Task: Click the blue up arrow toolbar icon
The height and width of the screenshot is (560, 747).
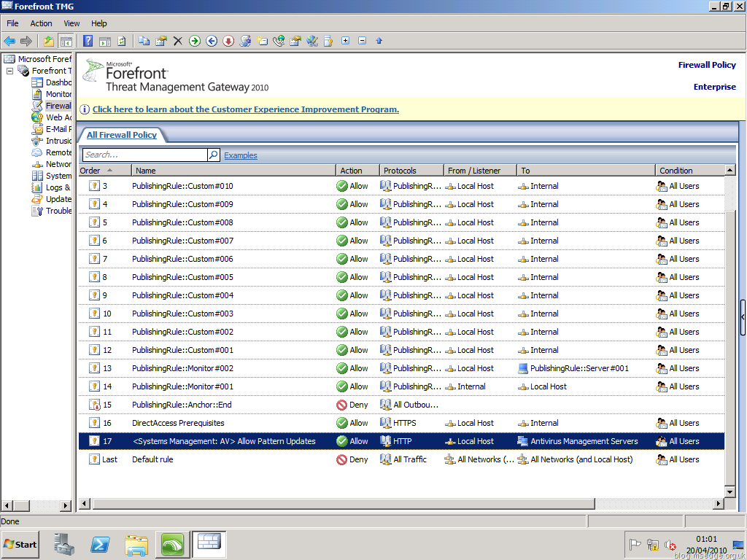Action: (379, 41)
